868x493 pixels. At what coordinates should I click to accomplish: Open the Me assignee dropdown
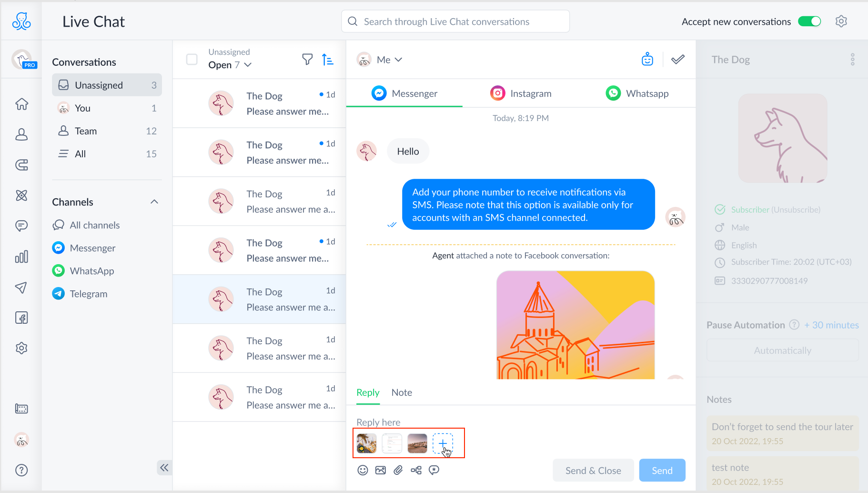(x=390, y=60)
